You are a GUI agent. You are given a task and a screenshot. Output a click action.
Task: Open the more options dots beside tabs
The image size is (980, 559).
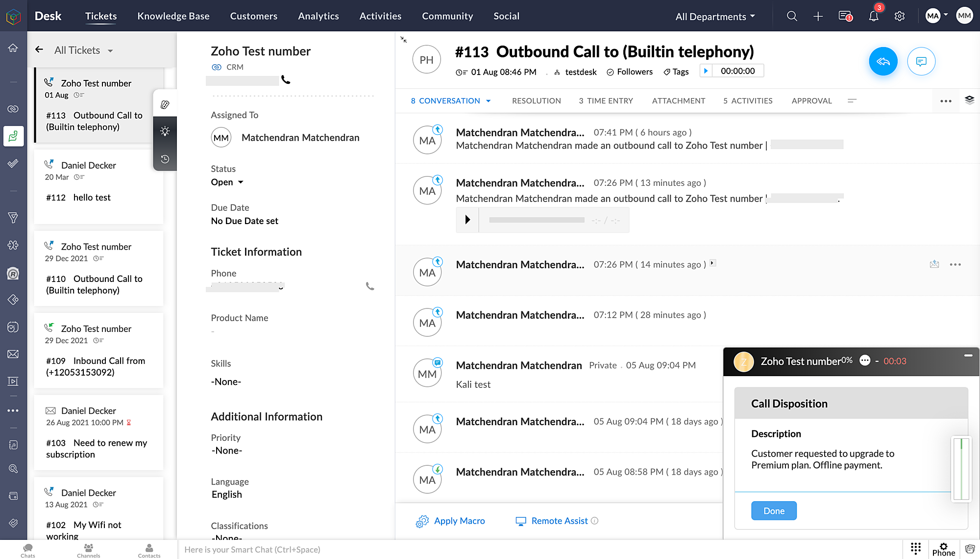(946, 101)
